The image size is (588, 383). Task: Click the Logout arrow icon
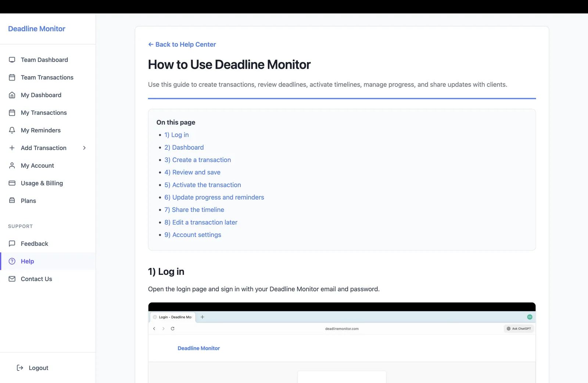(x=20, y=368)
